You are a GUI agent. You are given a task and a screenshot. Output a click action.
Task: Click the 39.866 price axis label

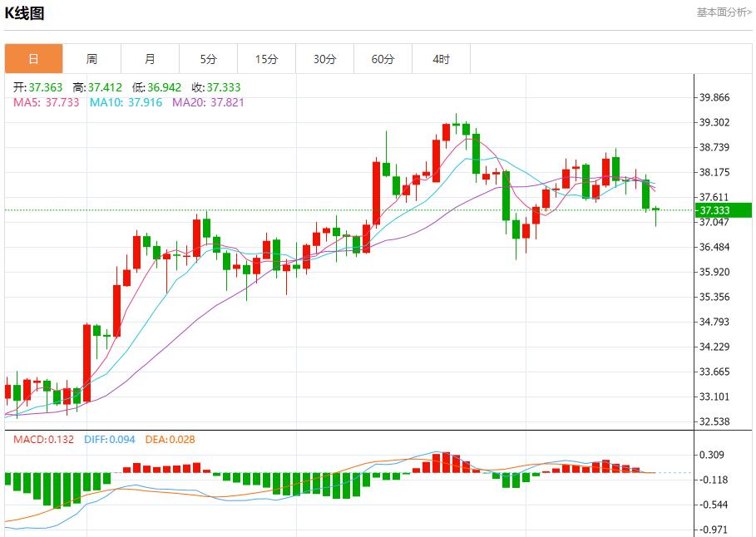pyautogui.click(x=714, y=96)
